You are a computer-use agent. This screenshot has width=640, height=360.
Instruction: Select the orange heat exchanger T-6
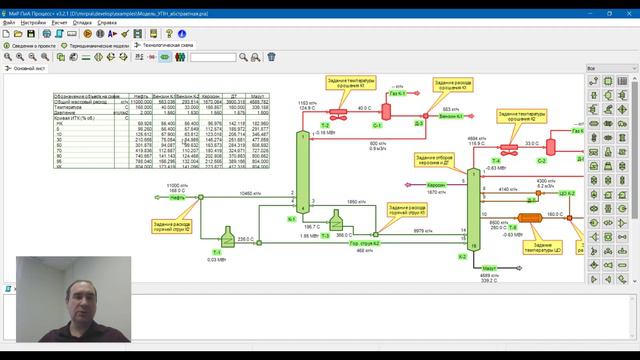pos(529,218)
